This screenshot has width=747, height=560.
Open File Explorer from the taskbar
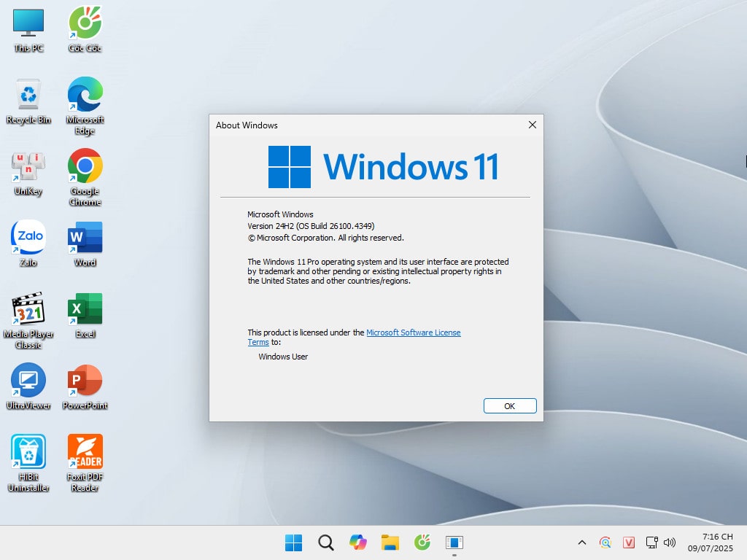click(x=390, y=542)
